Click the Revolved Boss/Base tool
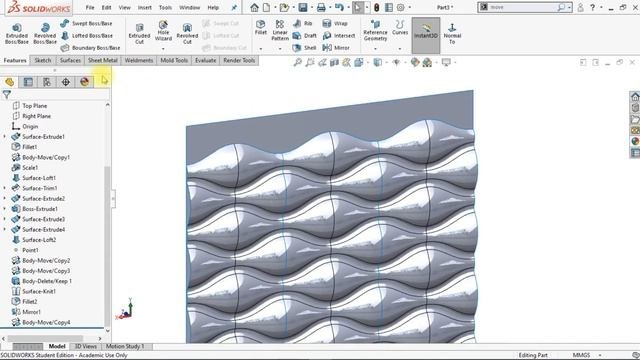The image size is (640, 360). pos(45,33)
